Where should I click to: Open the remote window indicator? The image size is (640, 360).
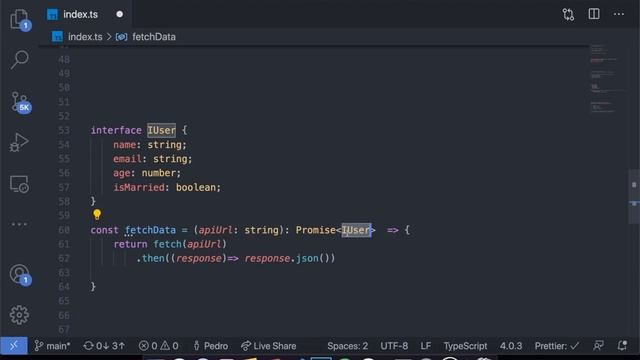coord(14,346)
